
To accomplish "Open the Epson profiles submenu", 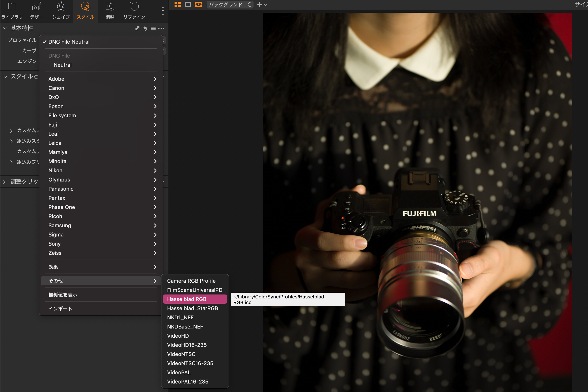I will [x=101, y=106].
